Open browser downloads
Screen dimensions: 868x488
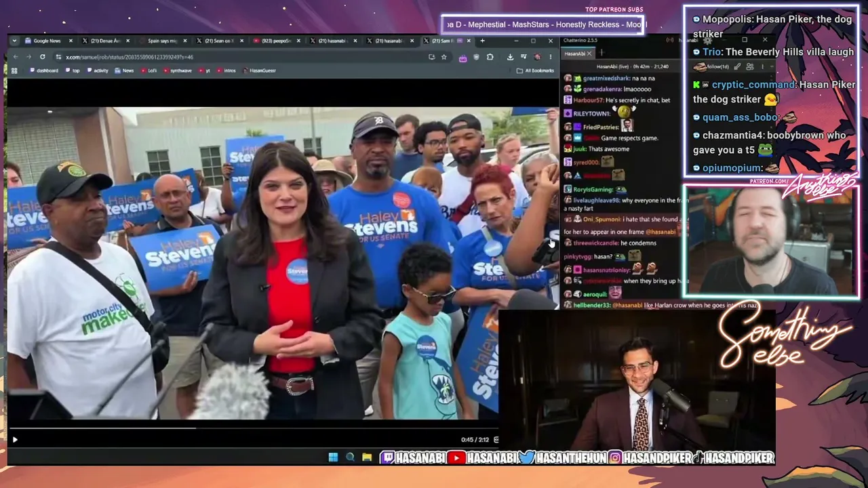(510, 57)
